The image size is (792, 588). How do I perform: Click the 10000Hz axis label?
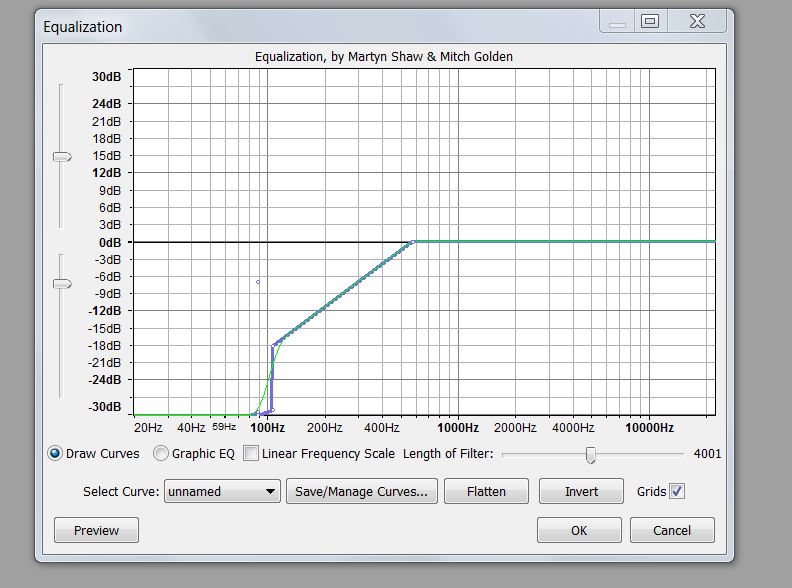649,428
